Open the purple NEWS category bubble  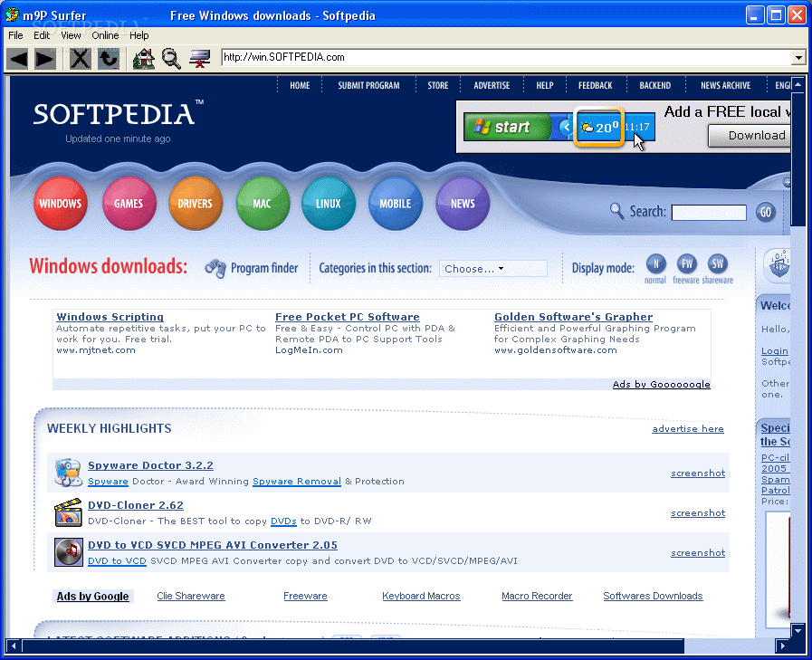463,204
